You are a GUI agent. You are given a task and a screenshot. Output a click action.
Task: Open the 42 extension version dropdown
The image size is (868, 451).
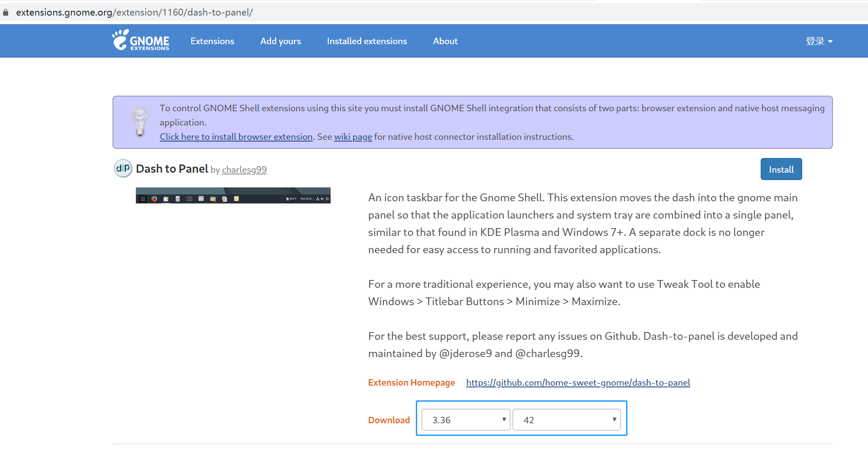(566, 419)
